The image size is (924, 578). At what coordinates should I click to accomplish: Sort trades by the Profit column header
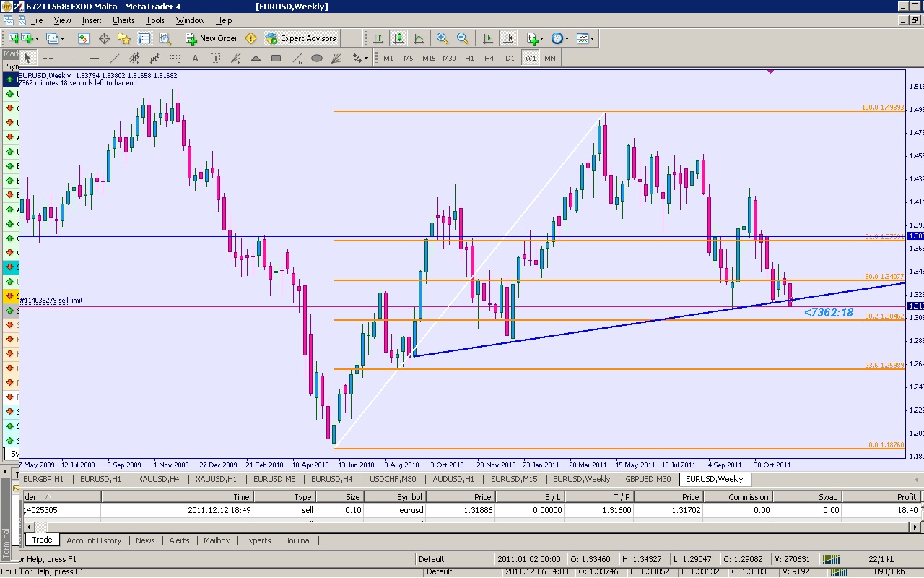tap(884, 496)
